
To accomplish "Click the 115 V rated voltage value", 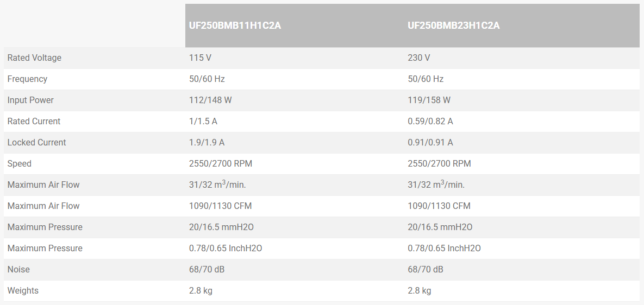I will click(x=199, y=58).
